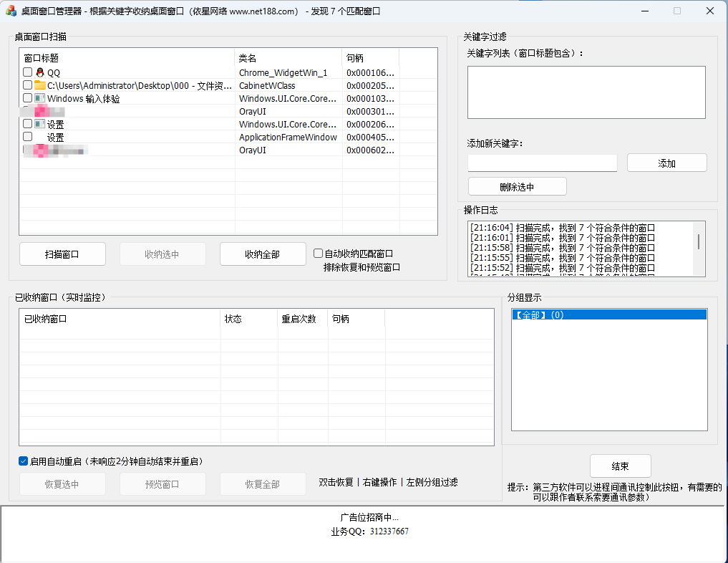
Task: Click the 收纳全部 button
Action: 263,254
